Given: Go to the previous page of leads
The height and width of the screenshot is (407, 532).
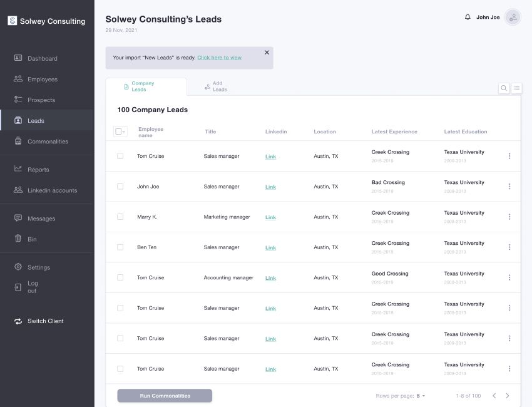Looking at the screenshot, I should coord(494,396).
